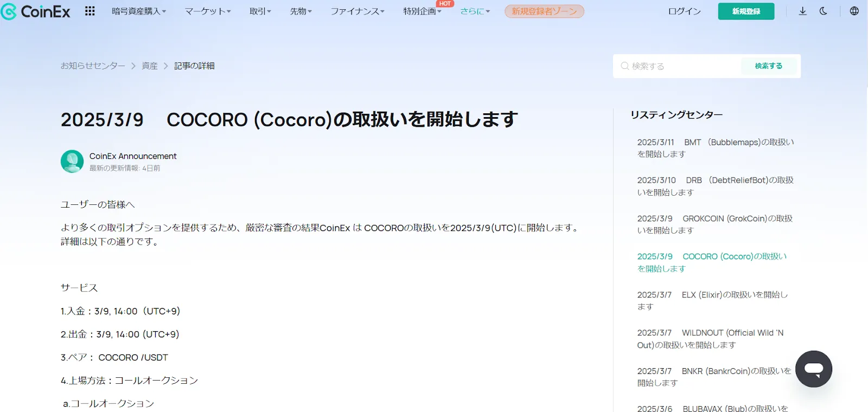Screen dimensions: 868x412
Task: Expand the ファイナンス dropdown
Action: 358,11
